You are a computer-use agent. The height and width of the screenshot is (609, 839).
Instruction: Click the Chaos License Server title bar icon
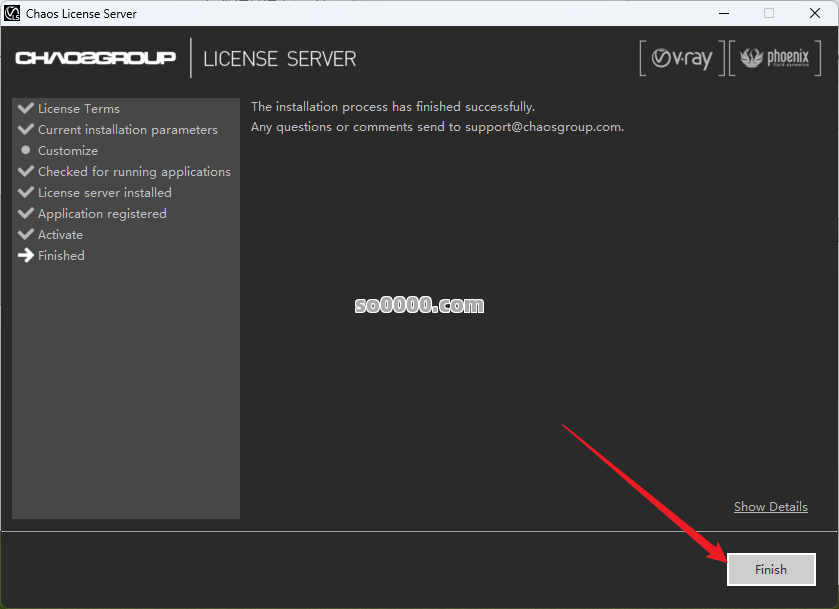13,13
